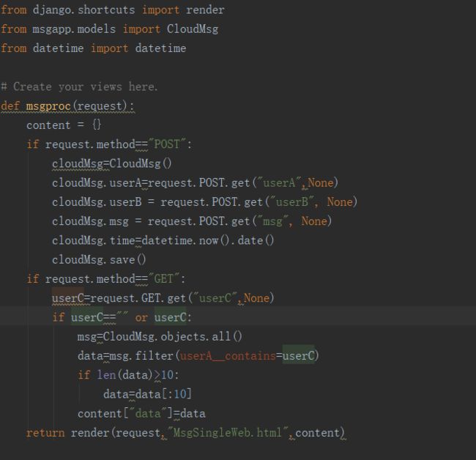The image size is (476, 460).
Task: Click the 'if len(data)>10:' line
Action: 128,375
